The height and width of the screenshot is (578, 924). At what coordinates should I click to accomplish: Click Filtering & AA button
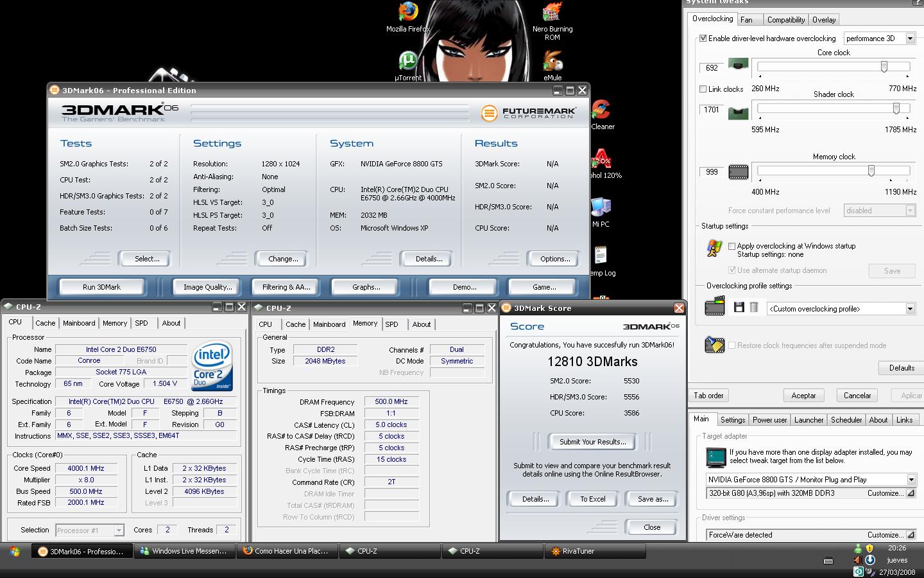point(286,287)
